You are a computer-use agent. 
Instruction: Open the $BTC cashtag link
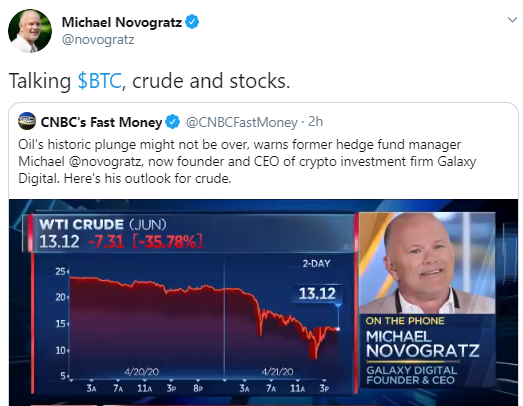click(99, 81)
